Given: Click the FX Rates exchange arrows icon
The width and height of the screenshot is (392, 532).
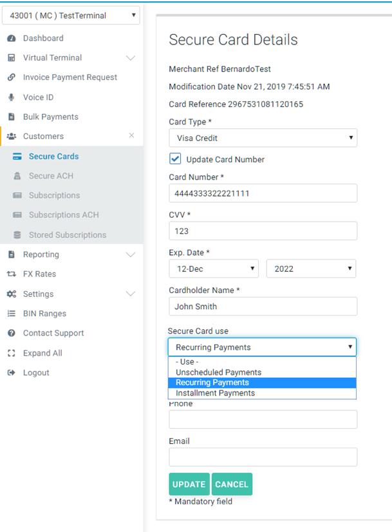Looking at the screenshot, I should coord(11,274).
